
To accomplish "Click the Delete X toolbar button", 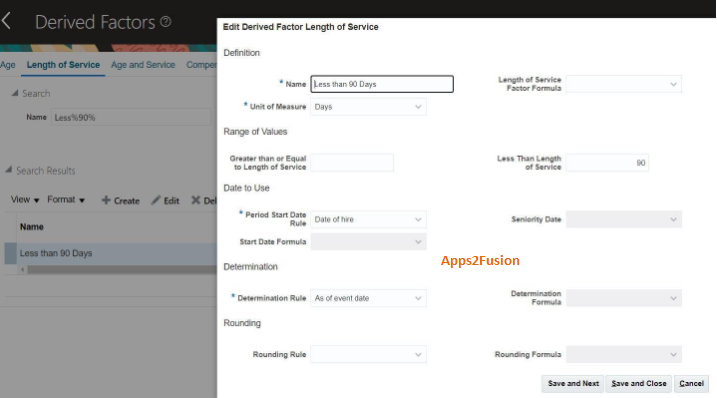I will pos(204,200).
